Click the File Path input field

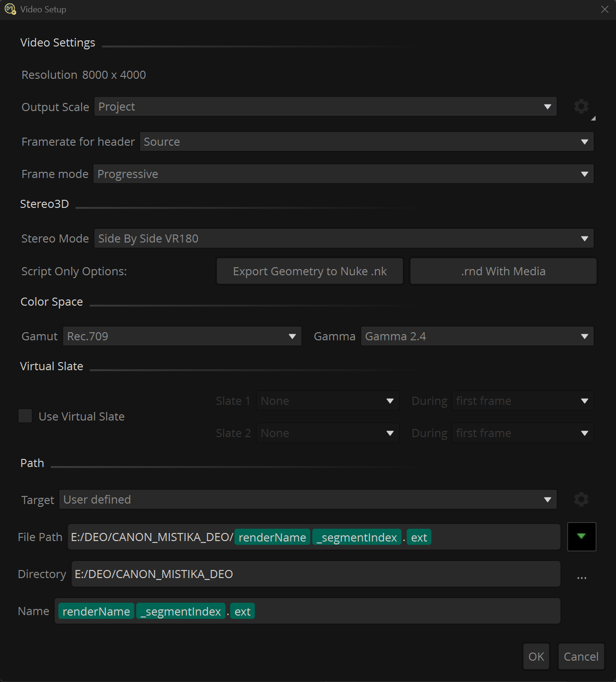[314, 537]
